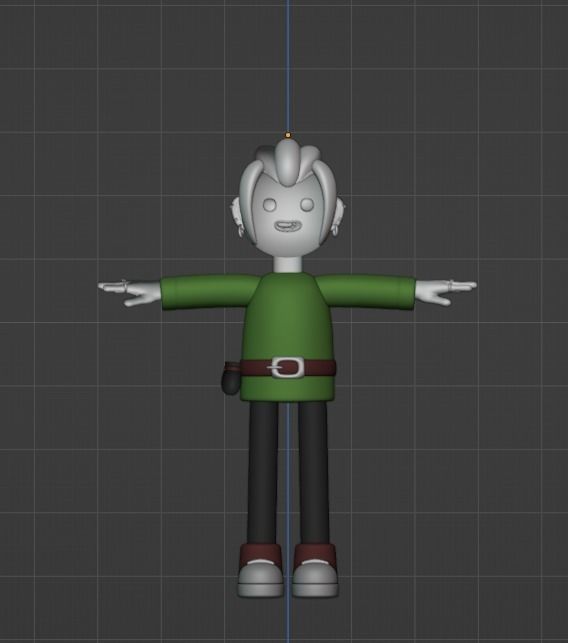Select the black trouser leg on the left
This screenshot has height=643, width=568.
(262, 473)
